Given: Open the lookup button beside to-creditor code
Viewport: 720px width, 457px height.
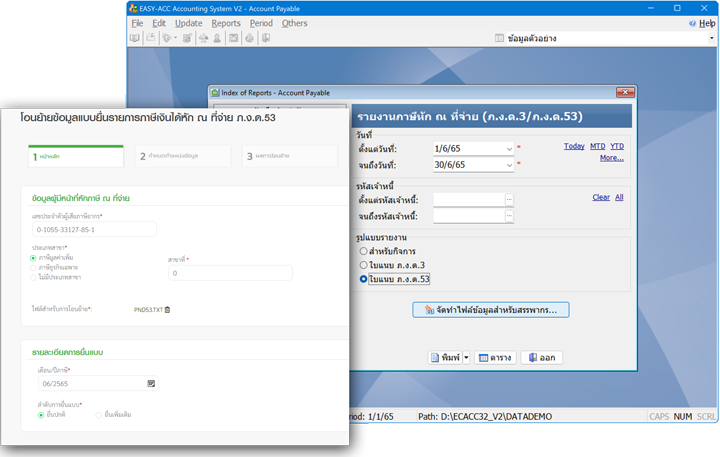Looking at the screenshot, I should [509, 216].
